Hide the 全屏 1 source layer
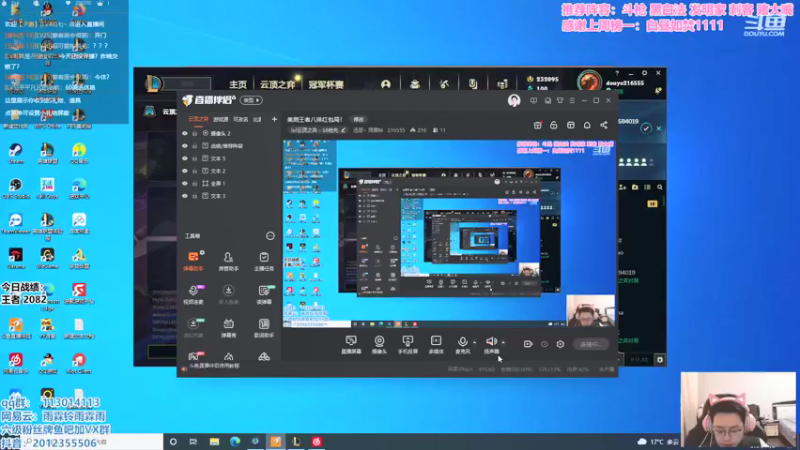The width and height of the screenshot is (800, 450). click(x=185, y=183)
